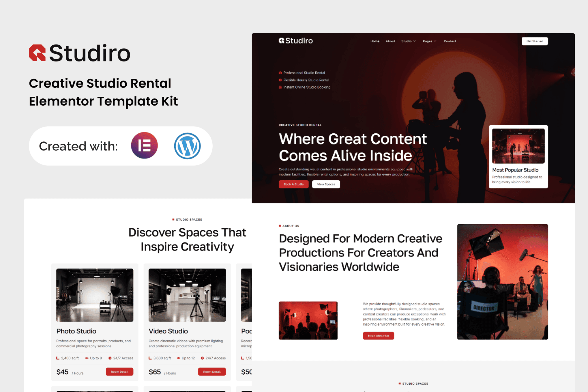
Task: Click the people icon next to Up to 12
Action: click(178, 358)
